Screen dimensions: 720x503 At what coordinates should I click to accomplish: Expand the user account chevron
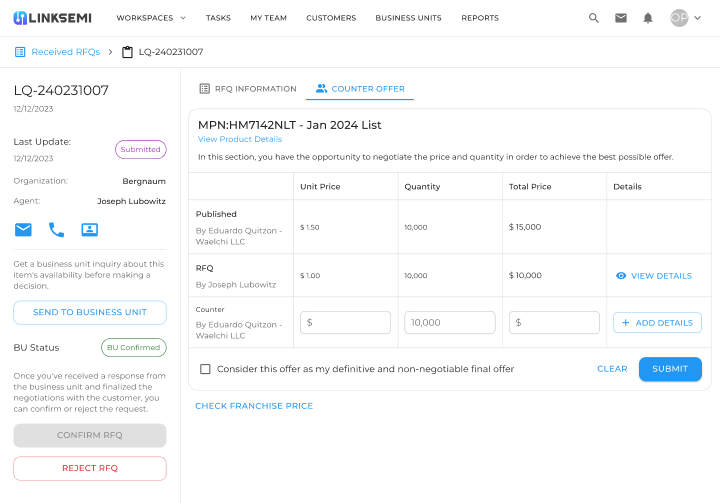(698, 18)
